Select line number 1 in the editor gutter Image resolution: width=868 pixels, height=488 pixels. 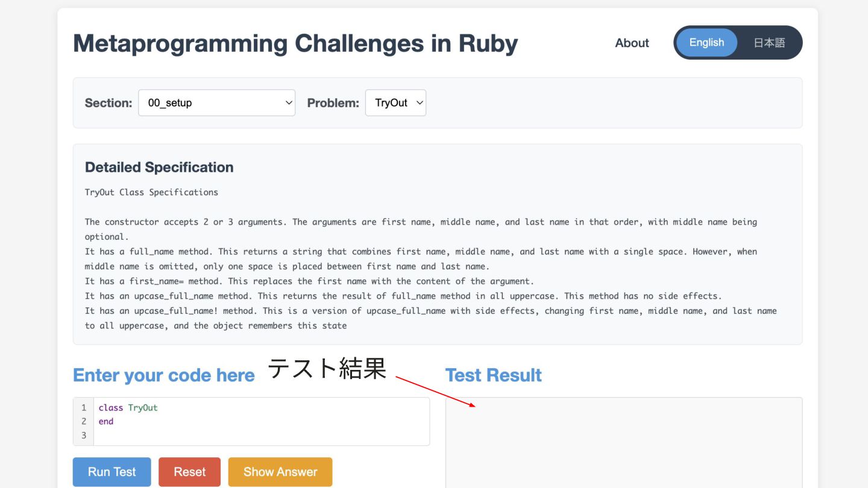pos(84,408)
